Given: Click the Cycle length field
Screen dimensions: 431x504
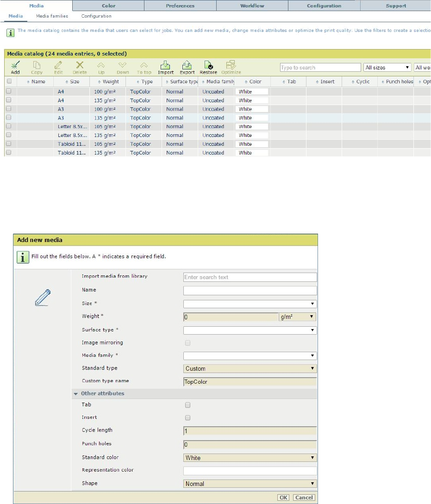Looking at the screenshot, I should point(250,431).
